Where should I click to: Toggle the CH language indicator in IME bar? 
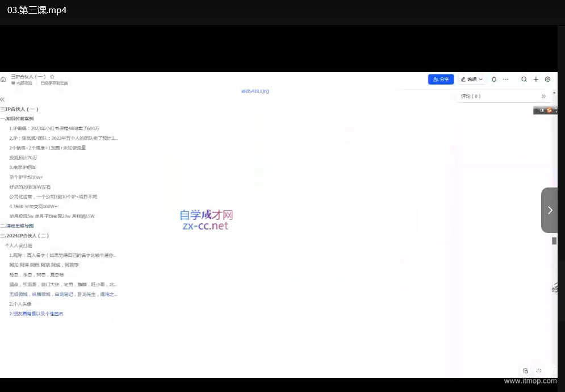pyautogui.click(x=542, y=110)
